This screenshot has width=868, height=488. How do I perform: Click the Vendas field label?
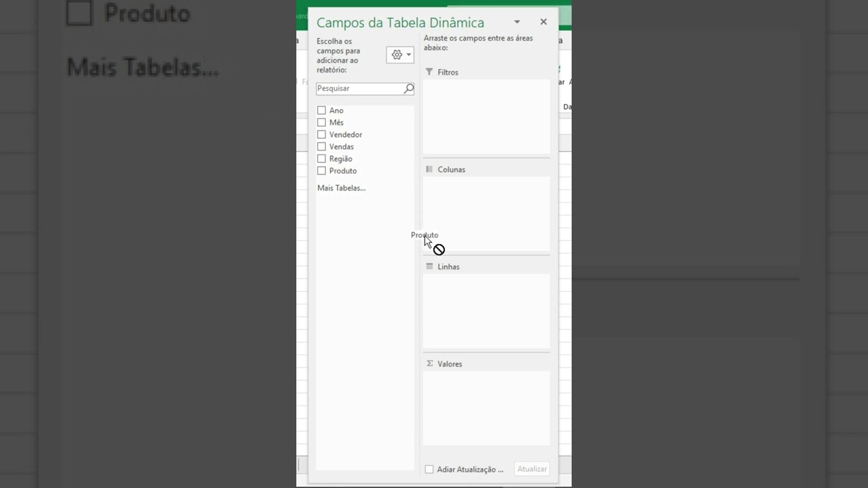coord(341,146)
